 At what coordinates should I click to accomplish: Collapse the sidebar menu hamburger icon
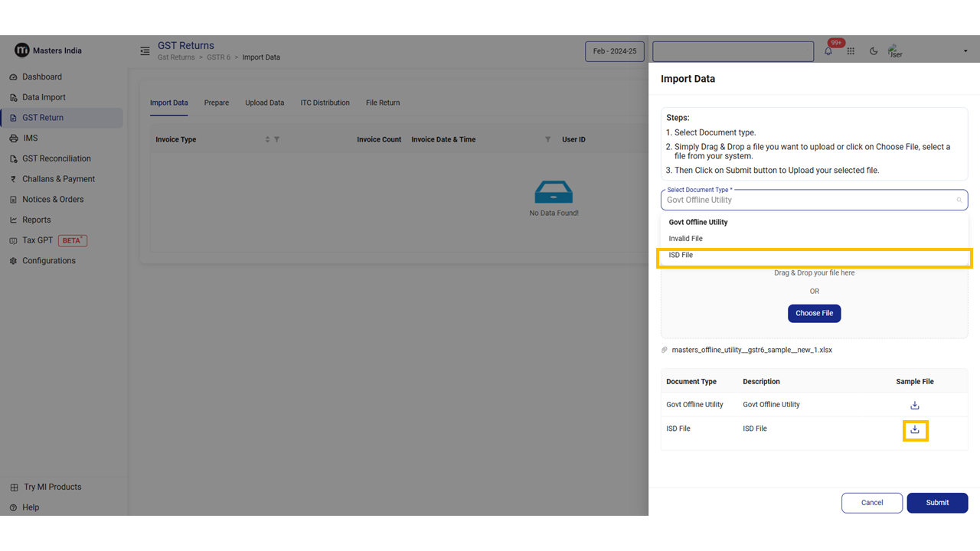(145, 51)
